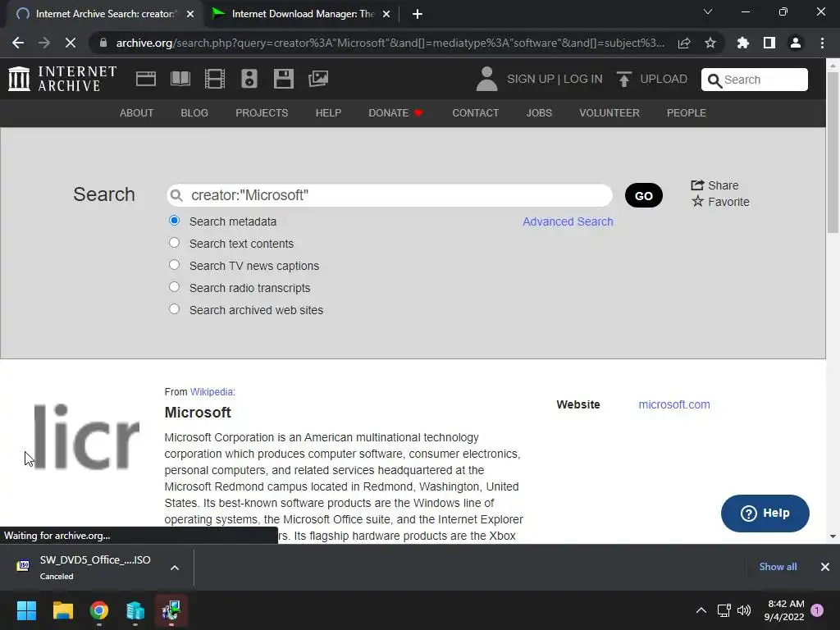
Task: Click the top-right Search input box
Action: coord(755,80)
